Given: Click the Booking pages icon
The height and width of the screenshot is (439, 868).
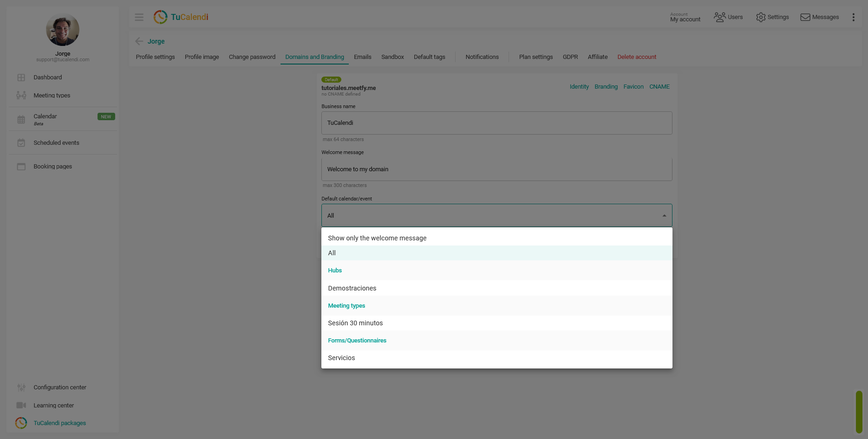Looking at the screenshot, I should (21, 167).
